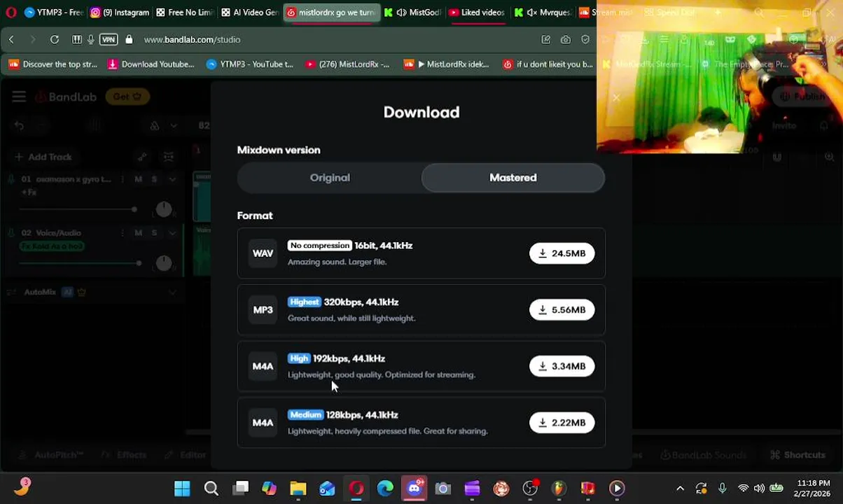This screenshot has width=843, height=504.
Task: Toggle the Opera VPN badge
Action: click(x=109, y=40)
